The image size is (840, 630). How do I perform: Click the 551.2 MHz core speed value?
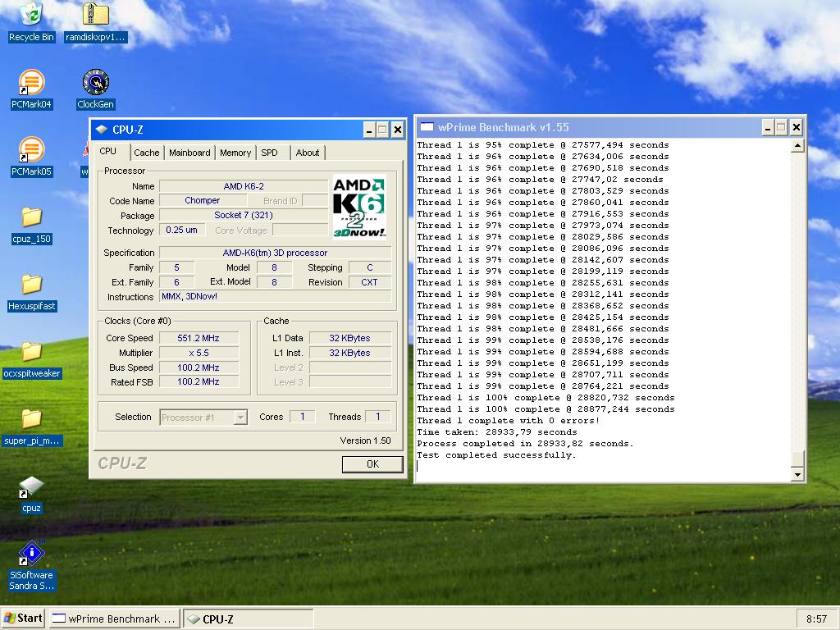(199, 338)
